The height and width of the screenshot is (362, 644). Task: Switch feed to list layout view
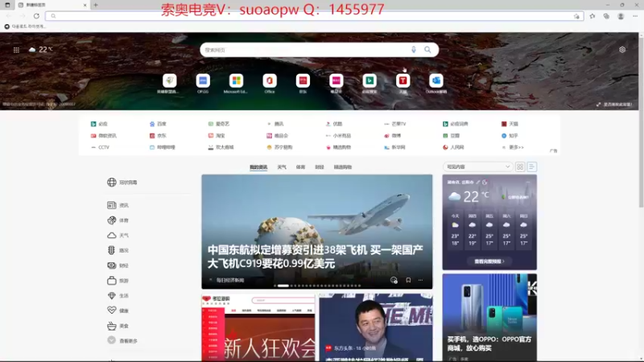pyautogui.click(x=531, y=167)
